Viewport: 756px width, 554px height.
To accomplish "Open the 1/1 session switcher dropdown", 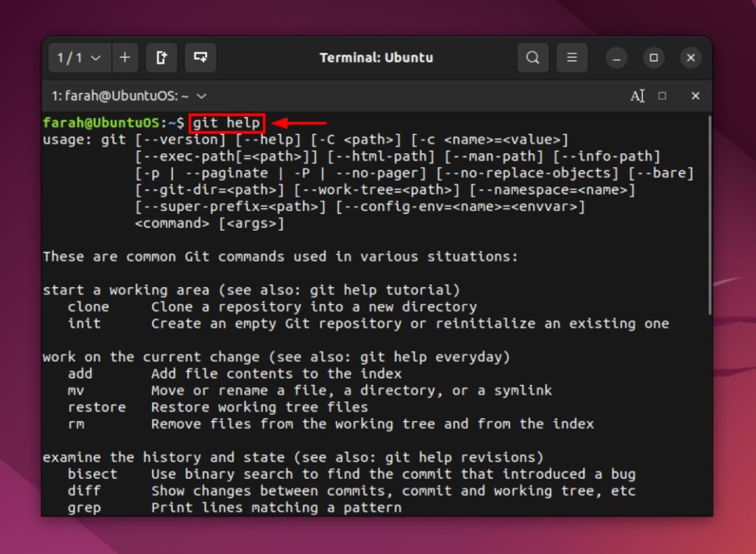I will pyautogui.click(x=78, y=58).
